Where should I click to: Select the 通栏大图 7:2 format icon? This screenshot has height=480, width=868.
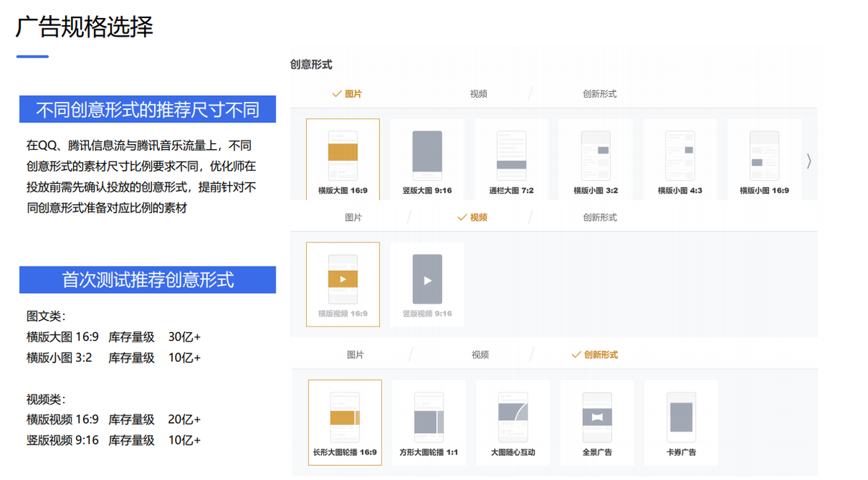pyautogui.click(x=511, y=154)
